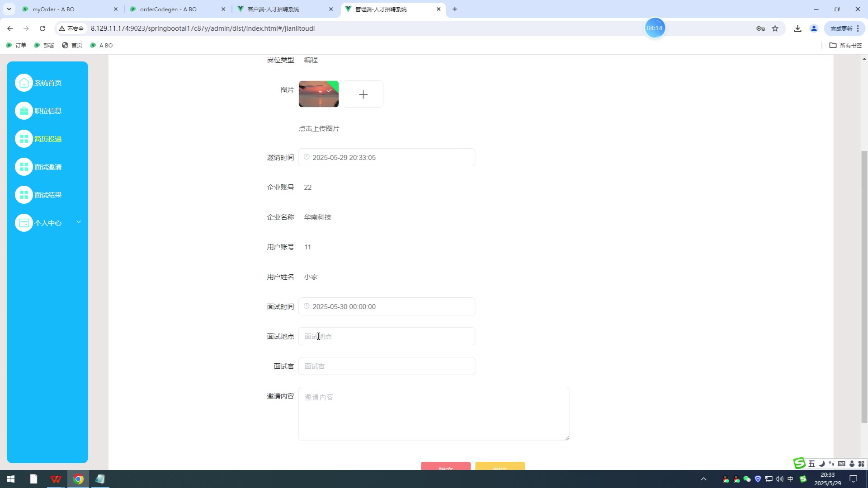The width and height of the screenshot is (868, 488).
Task: Click the plus icon to upload image
Action: tap(363, 94)
